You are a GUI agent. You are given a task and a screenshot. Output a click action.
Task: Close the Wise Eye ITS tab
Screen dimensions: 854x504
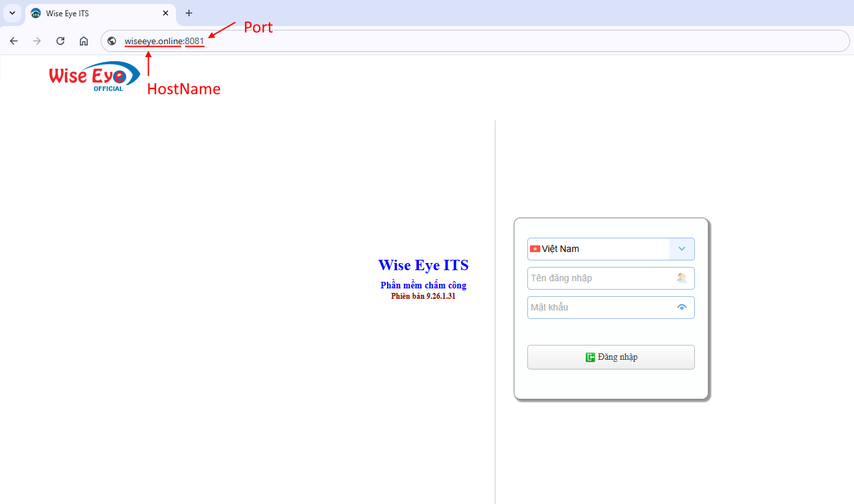(x=166, y=13)
